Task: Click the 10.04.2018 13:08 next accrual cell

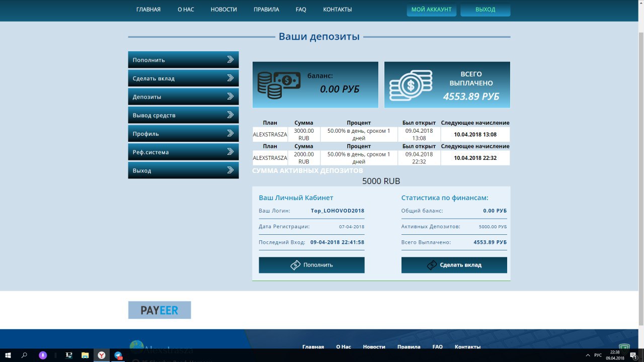Action: pyautogui.click(x=475, y=134)
